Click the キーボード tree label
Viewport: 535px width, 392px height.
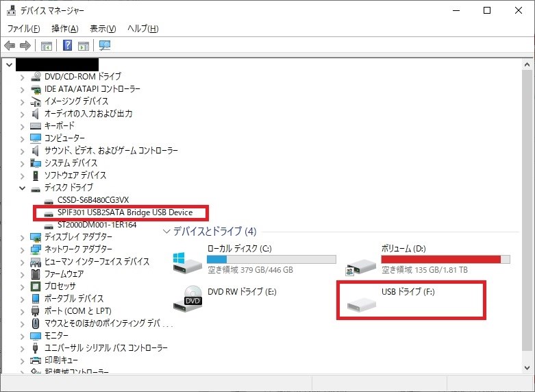point(59,126)
